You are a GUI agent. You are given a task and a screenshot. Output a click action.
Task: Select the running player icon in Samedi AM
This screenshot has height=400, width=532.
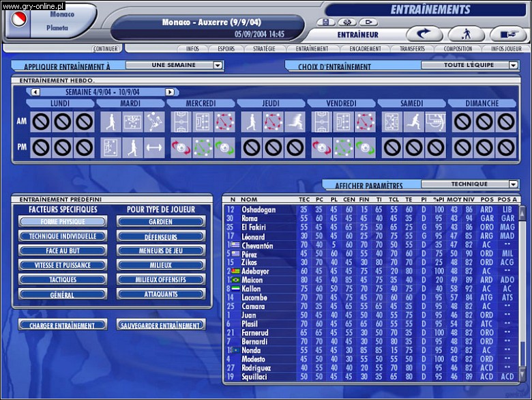[x=414, y=122]
